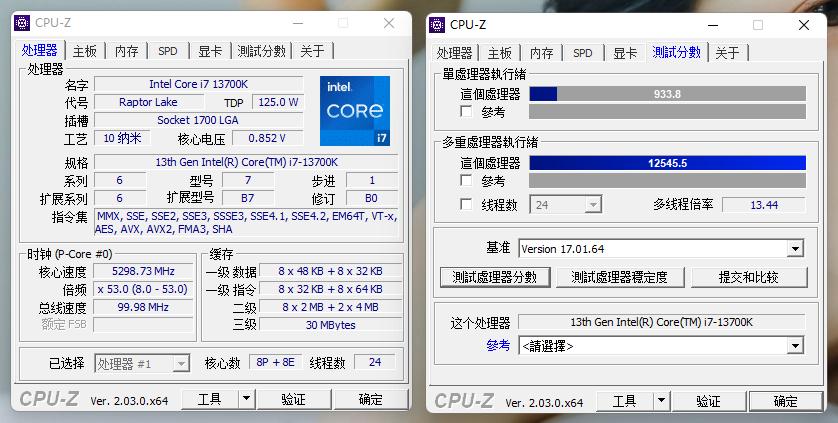Enable multi-thread 參考 checkbox
This screenshot has height=423, width=838.
pyautogui.click(x=466, y=180)
